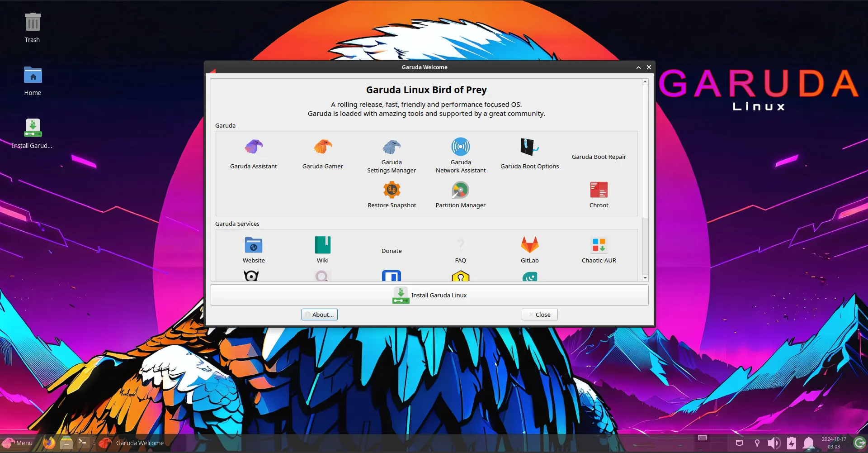Select the Home folder desktop icon
The height and width of the screenshot is (453, 868).
[33, 81]
